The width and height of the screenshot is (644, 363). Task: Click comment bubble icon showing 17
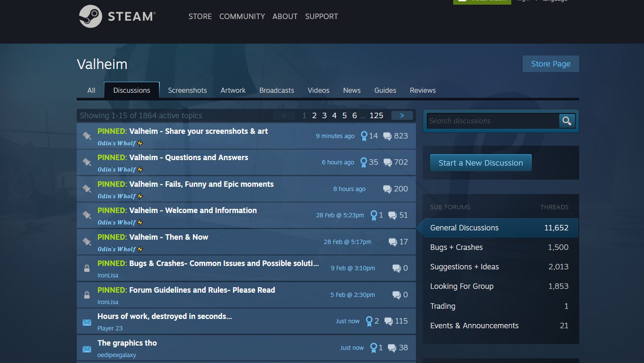(x=393, y=242)
